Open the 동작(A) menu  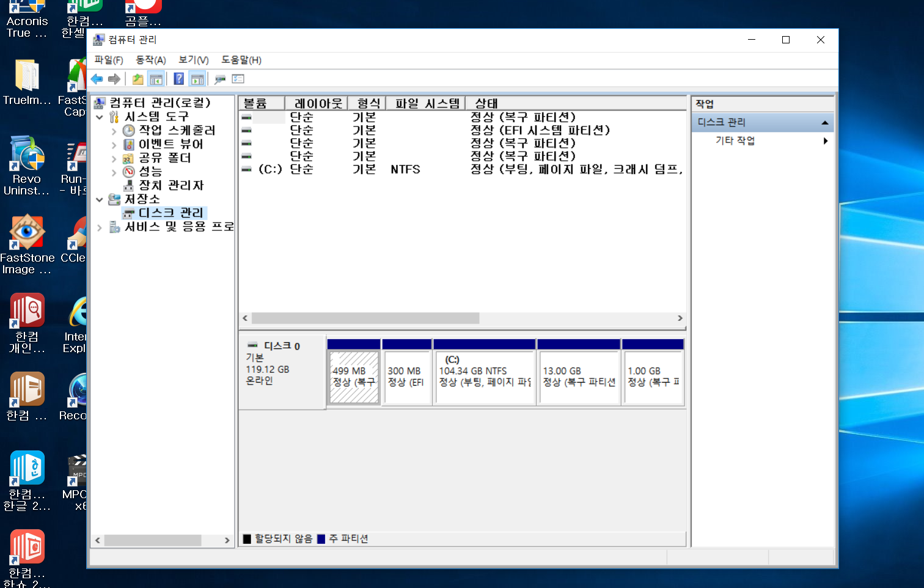(x=150, y=60)
